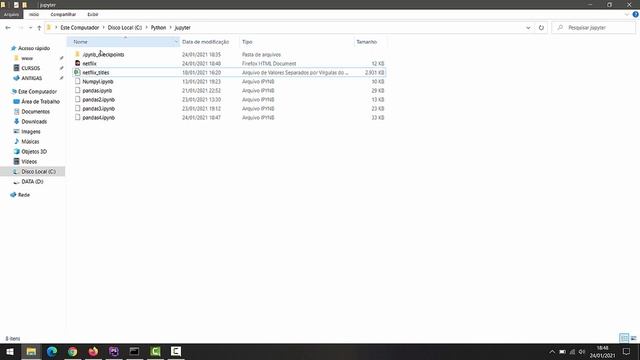This screenshot has width=640, height=360.
Task: Open the Arquivo ribbon tab
Action: (11, 14)
